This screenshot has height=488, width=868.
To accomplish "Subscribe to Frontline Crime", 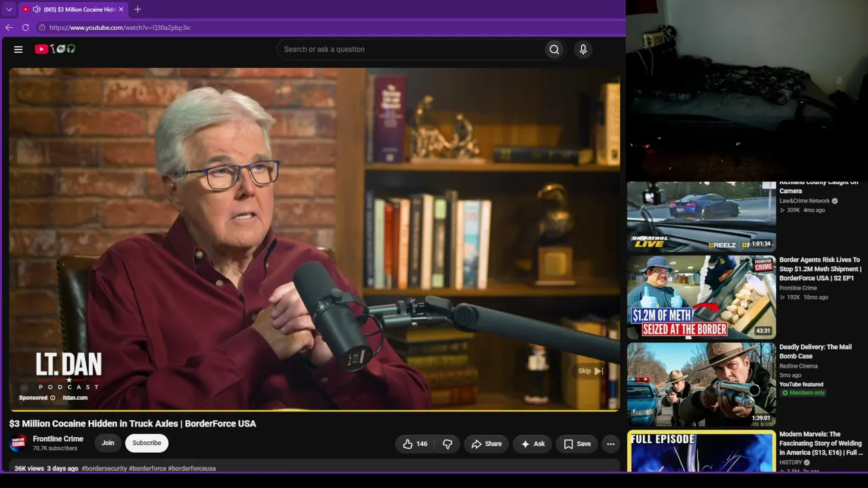I will (146, 443).
